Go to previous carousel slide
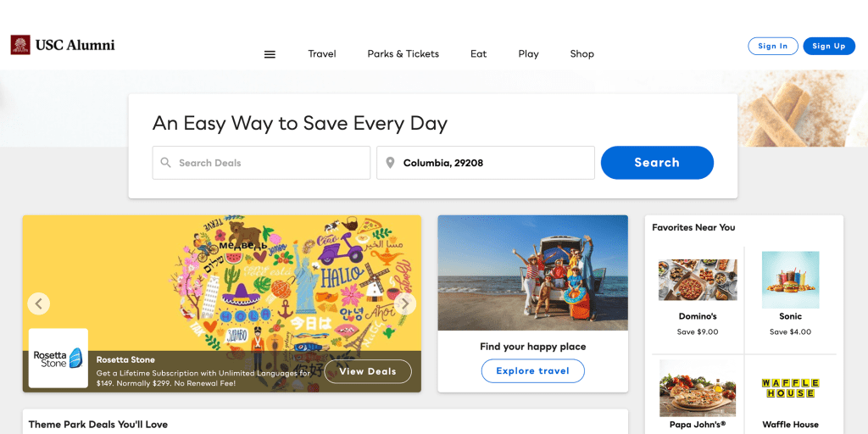Viewport: 868px width, 434px height. 39,303
